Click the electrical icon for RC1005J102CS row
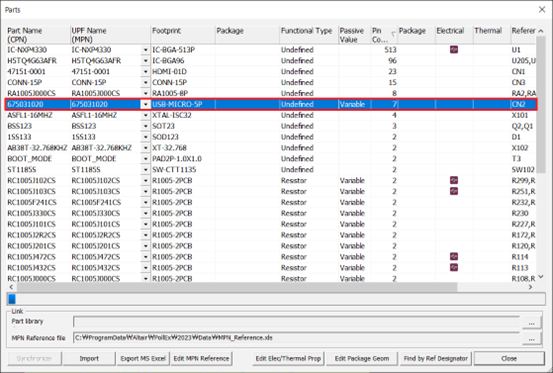Image resolution: width=553 pixels, height=373 pixels. tap(454, 181)
